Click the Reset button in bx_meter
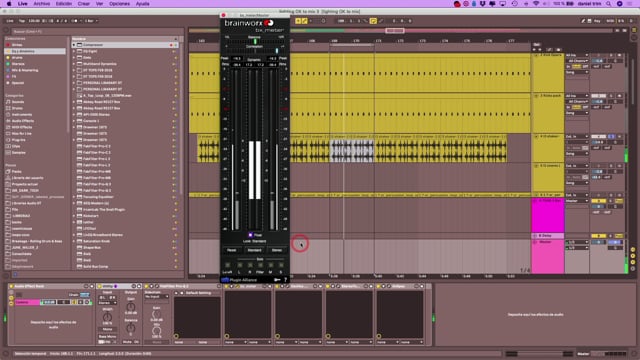640x360 pixels. tap(231, 250)
